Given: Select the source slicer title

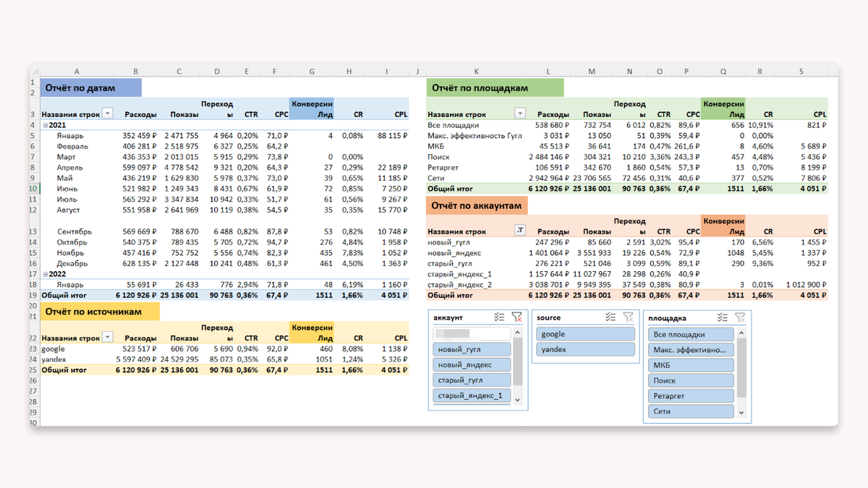Looking at the screenshot, I should (549, 317).
